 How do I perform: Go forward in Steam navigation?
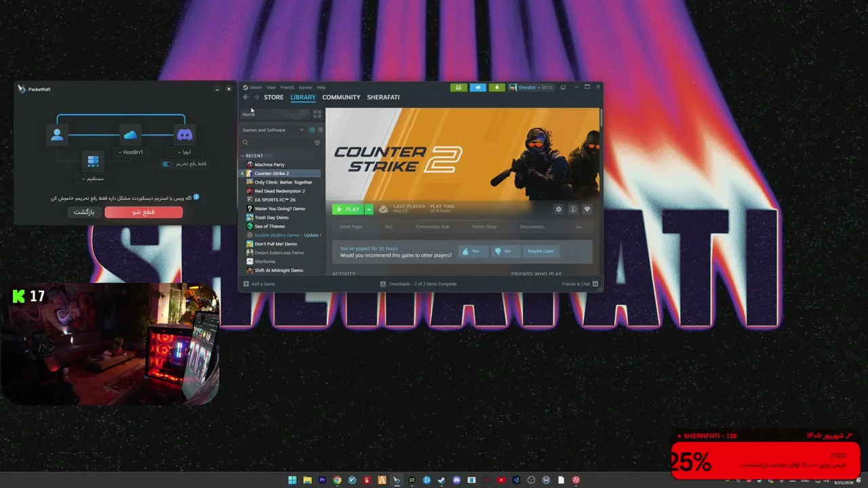click(256, 98)
